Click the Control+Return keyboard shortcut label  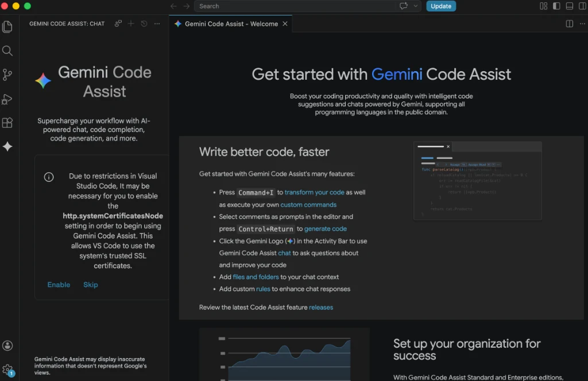266,229
